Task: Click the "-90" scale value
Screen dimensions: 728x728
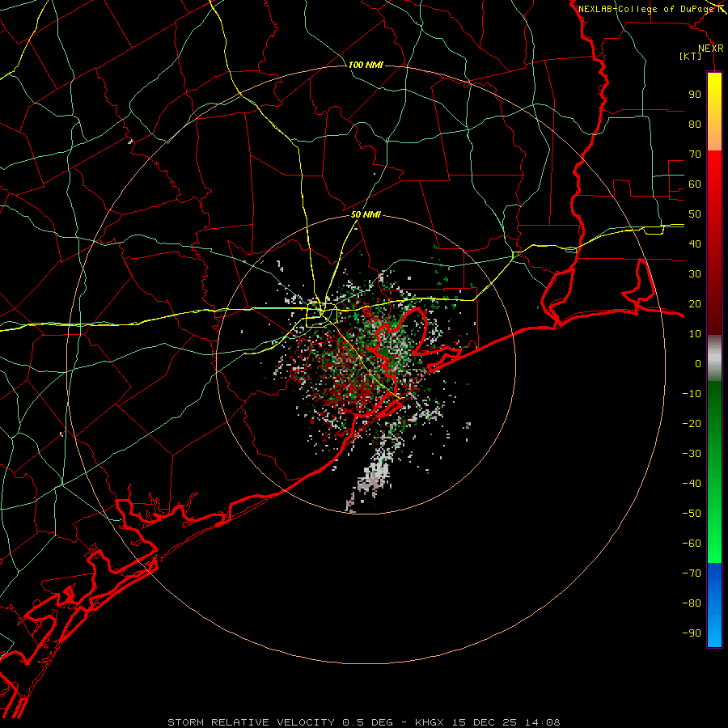Action: click(692, 633)
